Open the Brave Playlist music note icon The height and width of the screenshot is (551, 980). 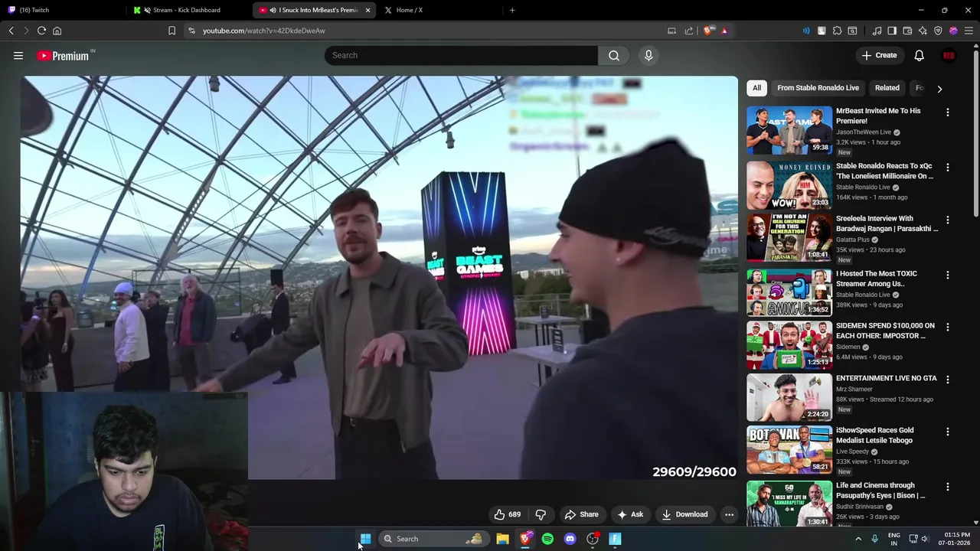coord(877,31)
